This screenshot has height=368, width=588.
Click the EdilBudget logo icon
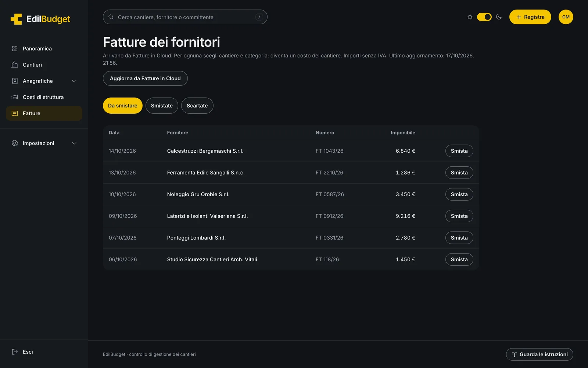(x=16, y=19)
